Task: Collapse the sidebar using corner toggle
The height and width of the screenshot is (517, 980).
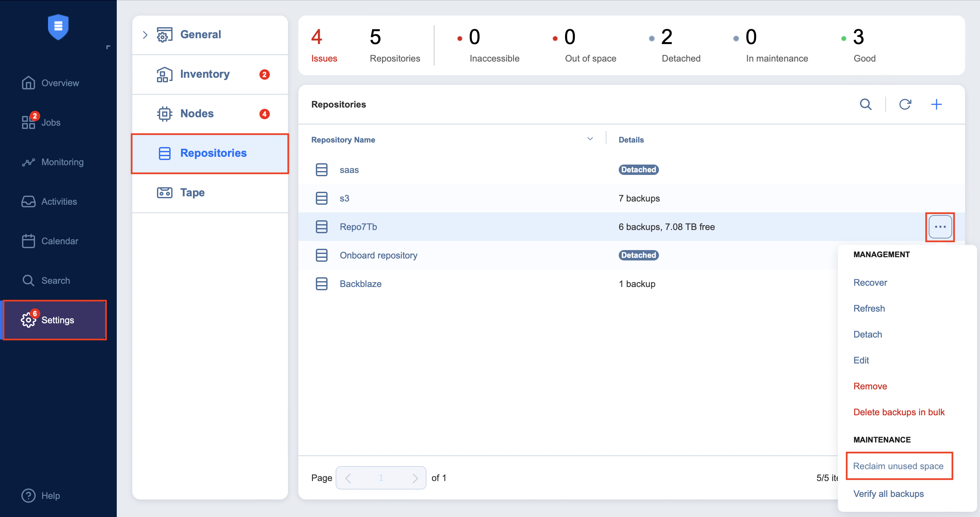Action: pos(108,47)
